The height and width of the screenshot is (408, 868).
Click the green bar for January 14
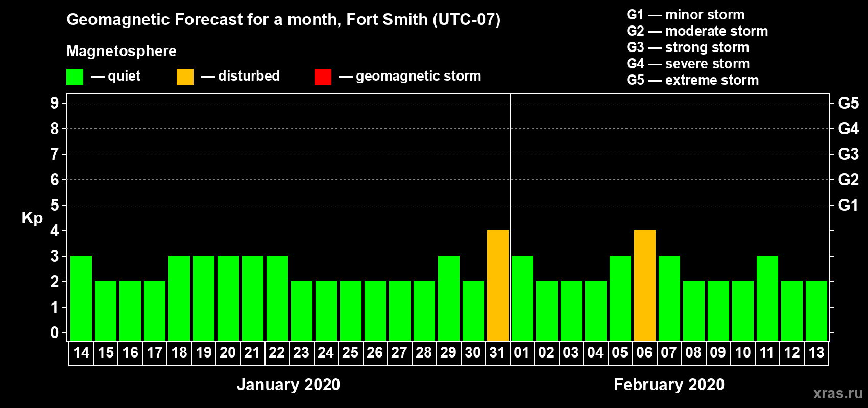tap(81, 298)
